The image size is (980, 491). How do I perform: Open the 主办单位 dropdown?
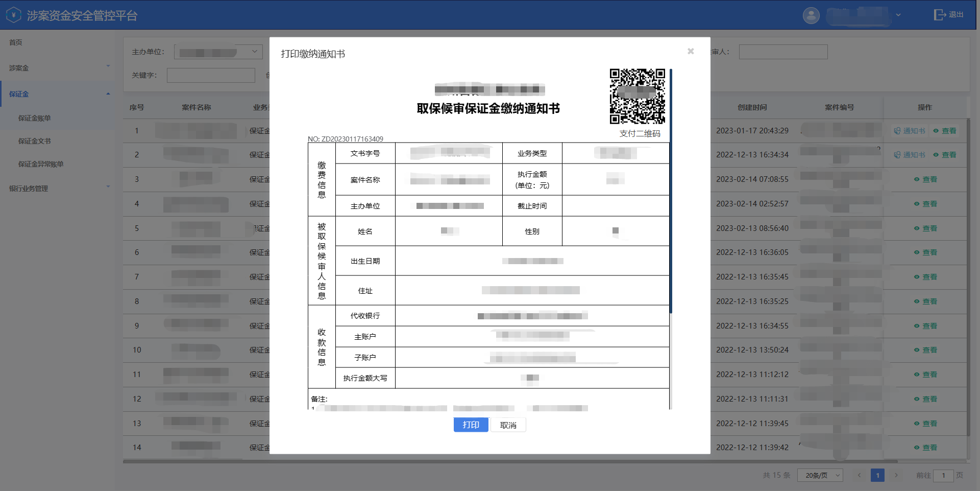click(x=218, y=52)
